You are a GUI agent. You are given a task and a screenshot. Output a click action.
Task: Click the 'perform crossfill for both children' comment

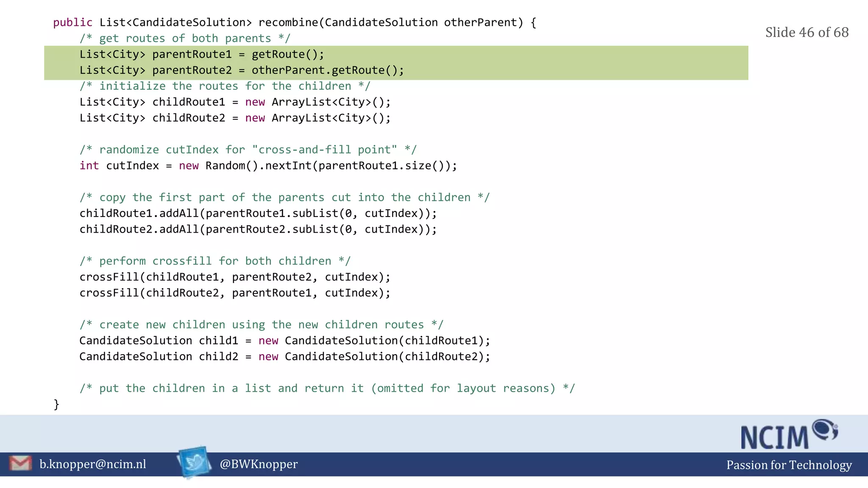pos(215,261)
